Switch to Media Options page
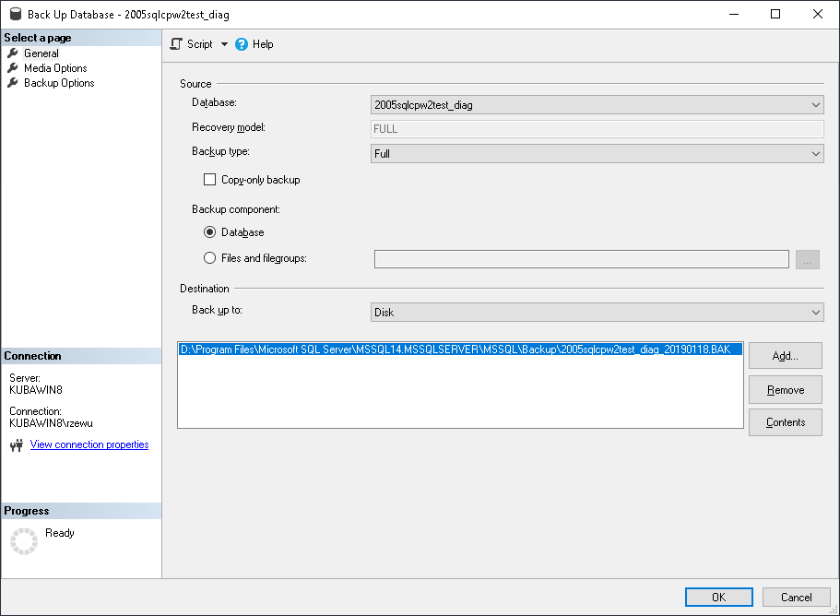 pos(55,68)
